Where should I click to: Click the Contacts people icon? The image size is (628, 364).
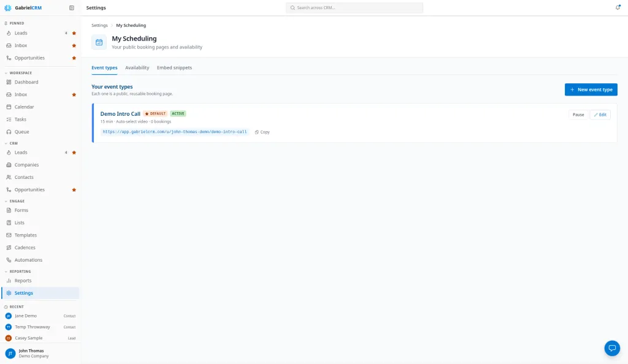point(9,177)
